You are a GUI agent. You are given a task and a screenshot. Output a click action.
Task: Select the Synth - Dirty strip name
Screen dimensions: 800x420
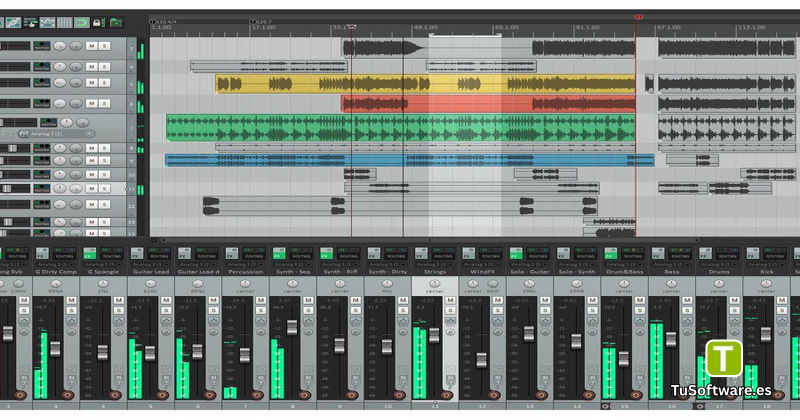pyautogui.click(x=388, y=272)
